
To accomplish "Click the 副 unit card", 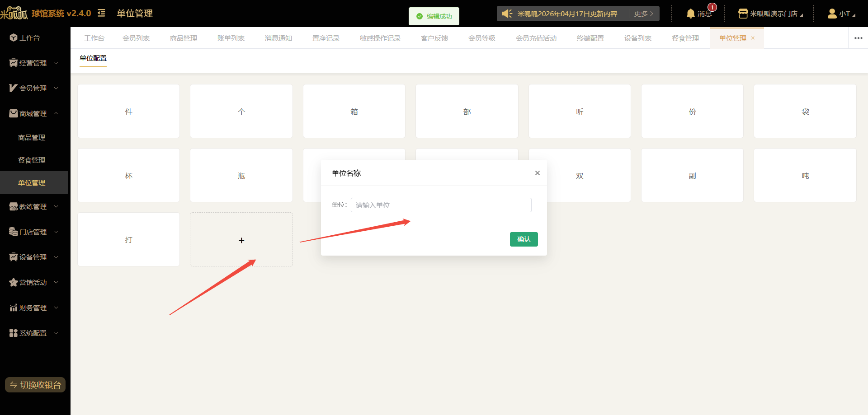I will click(x=692, y=175).
